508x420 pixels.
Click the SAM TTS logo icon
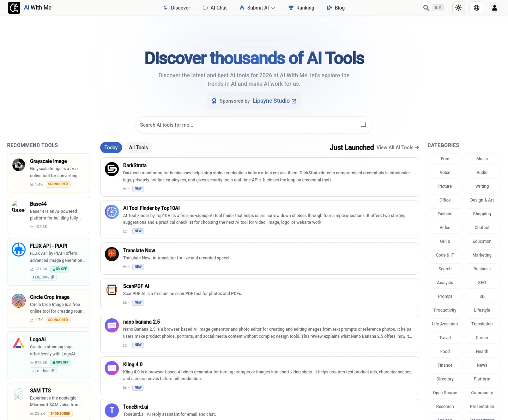click(x=19, y=394)
